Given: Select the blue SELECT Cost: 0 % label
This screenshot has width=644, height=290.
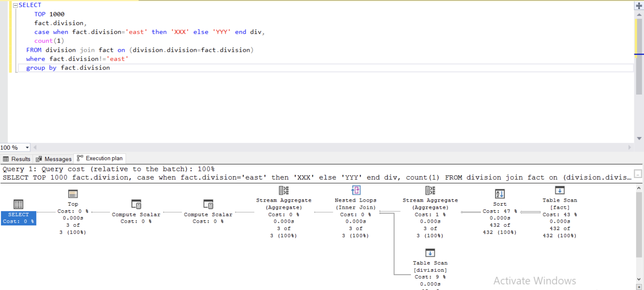Looking at the screenshot, I should click(x=18, y=218).
